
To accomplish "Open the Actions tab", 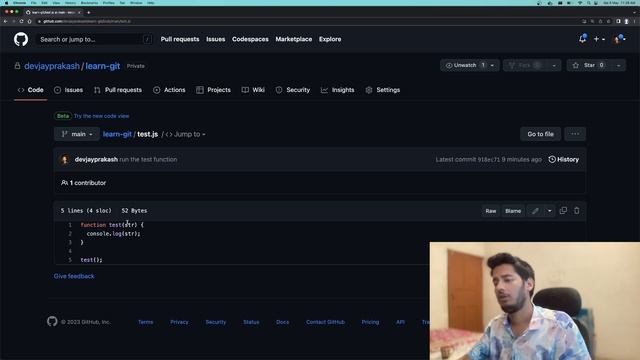I will tap(169, 90).
